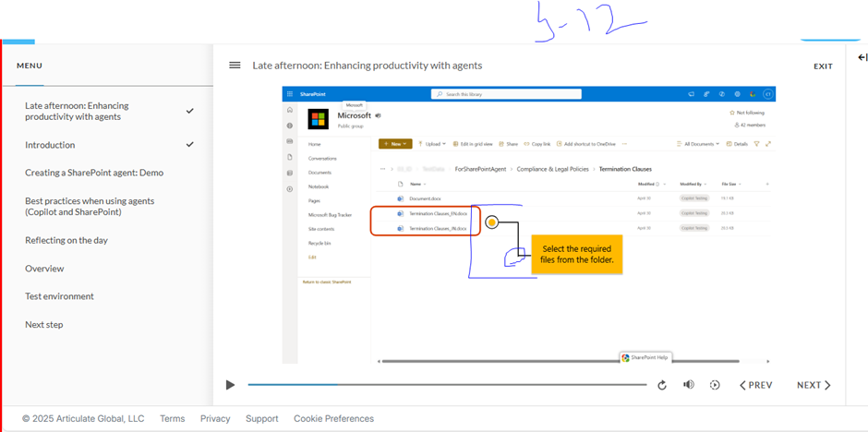Open the SharePoint home icon in left rail
The width and height of the screenshot is (868, 432).
[x=290, y=110]
